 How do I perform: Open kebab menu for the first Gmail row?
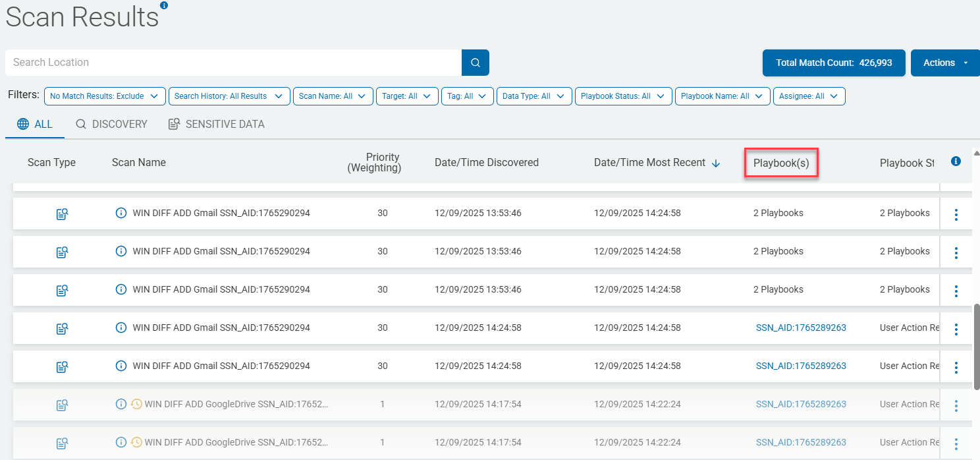pyautogui.click(x=956, y=214)
